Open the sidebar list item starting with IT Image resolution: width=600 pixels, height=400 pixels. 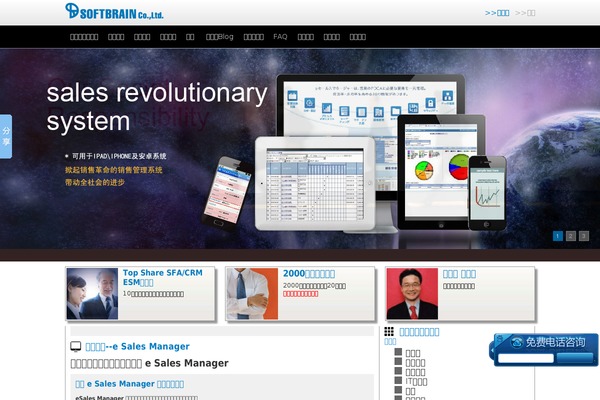click(416, 382)
